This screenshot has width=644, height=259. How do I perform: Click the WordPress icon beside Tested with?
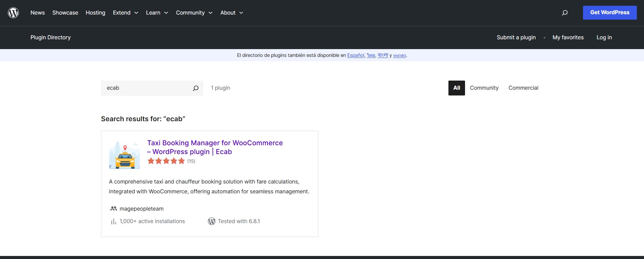[x=212, y=221]
